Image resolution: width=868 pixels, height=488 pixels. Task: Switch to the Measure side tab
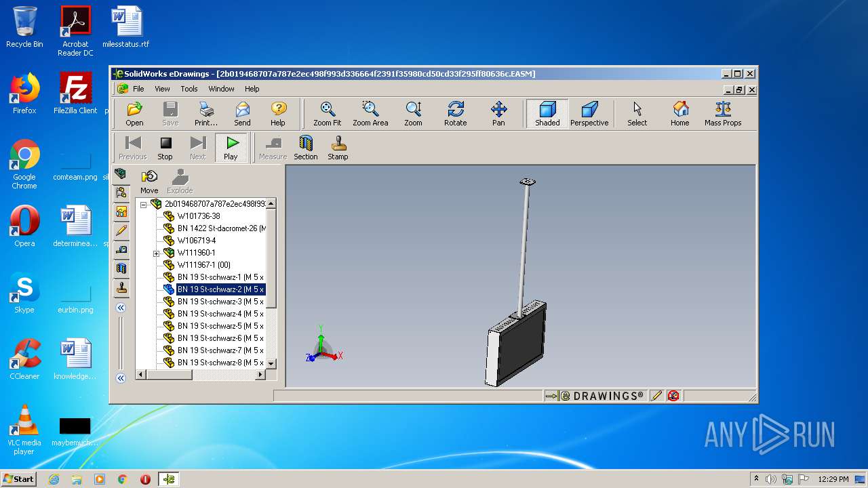click(x=121, y=249)
